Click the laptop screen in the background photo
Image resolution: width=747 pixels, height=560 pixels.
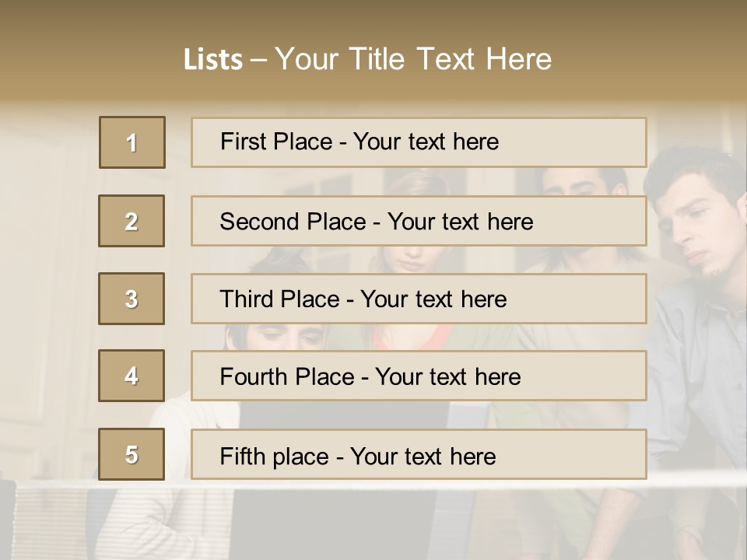click(x=342, y=416)
